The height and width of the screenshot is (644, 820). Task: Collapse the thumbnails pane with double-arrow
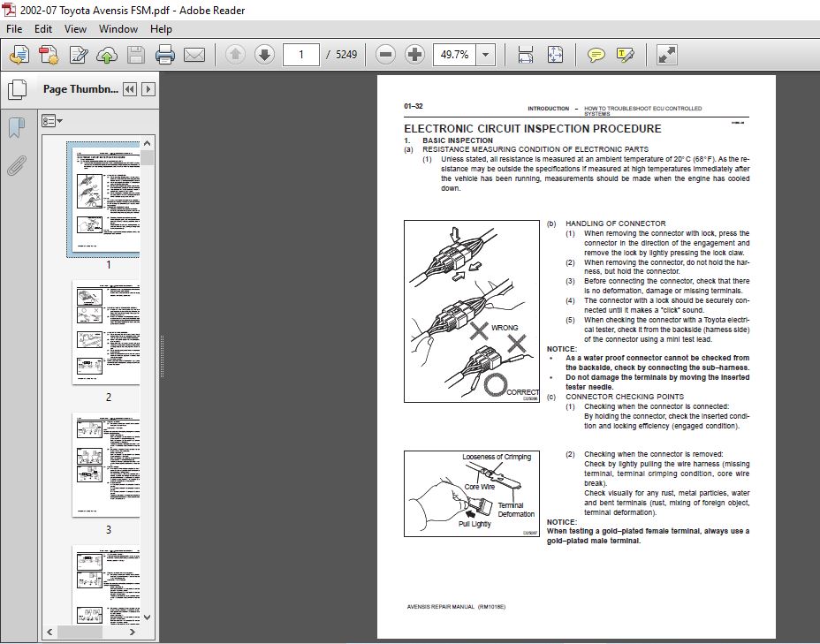[x=130, y=89]
